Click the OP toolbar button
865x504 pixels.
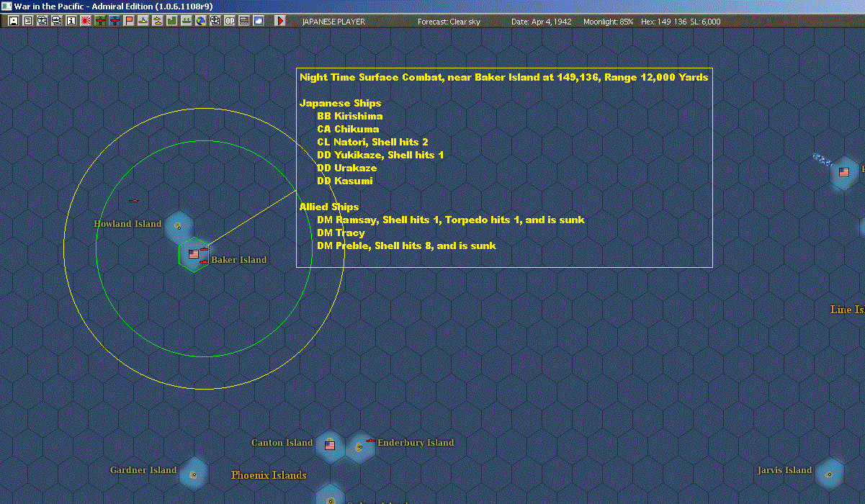point(230,21)
